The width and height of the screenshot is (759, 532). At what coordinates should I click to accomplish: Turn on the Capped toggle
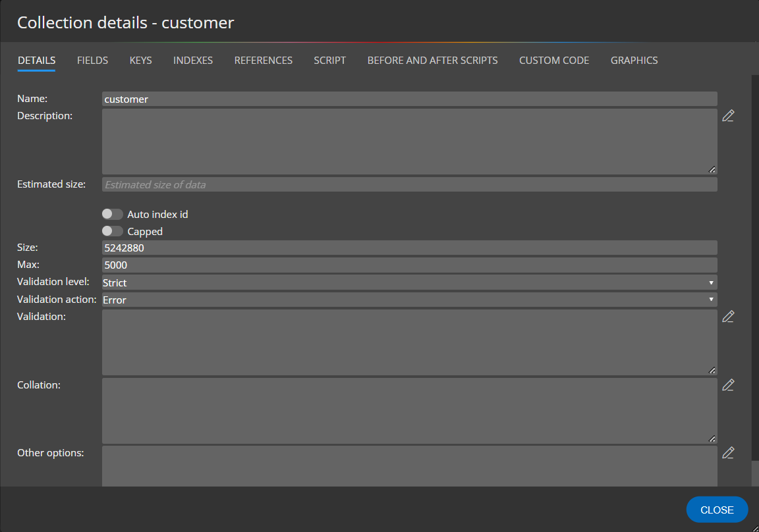(x=113, y=232)
